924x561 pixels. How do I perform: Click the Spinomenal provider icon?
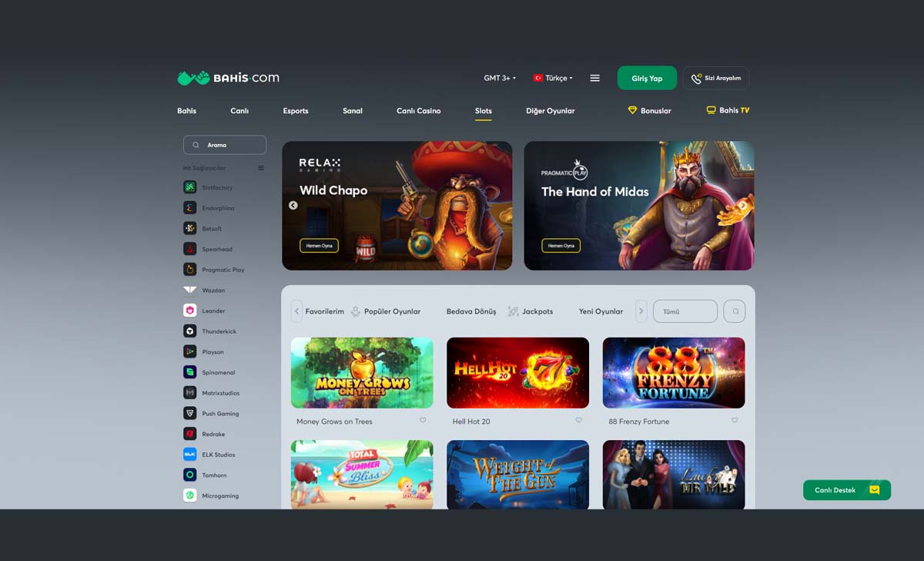click(189, 372)
